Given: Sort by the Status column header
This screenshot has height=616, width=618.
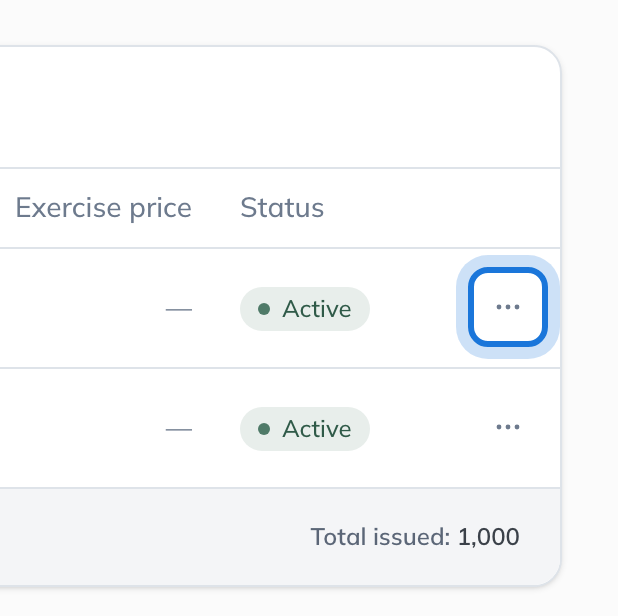Looking at the screenshot, I should [282, 208].
